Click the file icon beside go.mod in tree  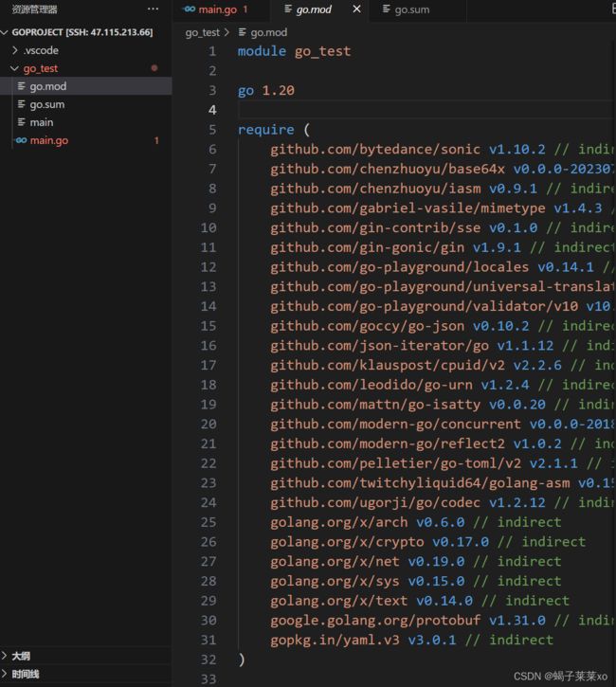(x=22, y=86)
